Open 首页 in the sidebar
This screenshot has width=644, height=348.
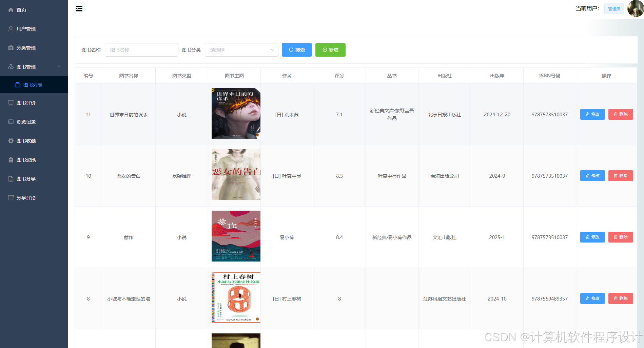(34, 10)
